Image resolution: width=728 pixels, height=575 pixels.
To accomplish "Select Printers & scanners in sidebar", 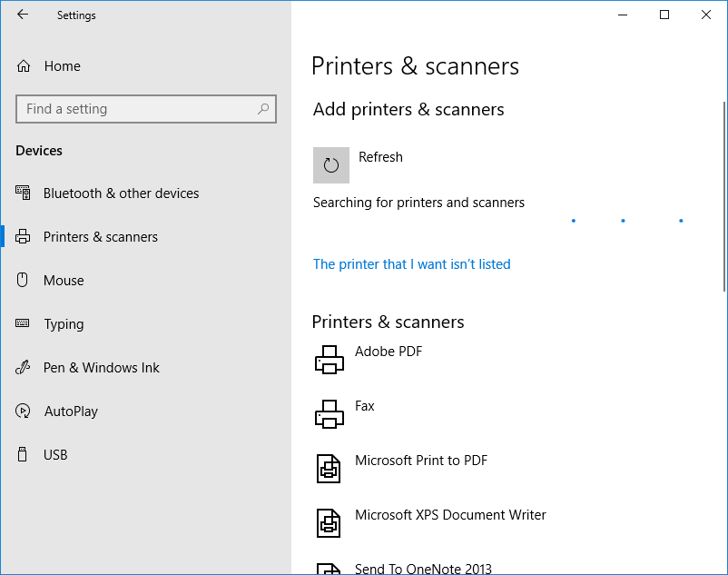I will 100,237.
